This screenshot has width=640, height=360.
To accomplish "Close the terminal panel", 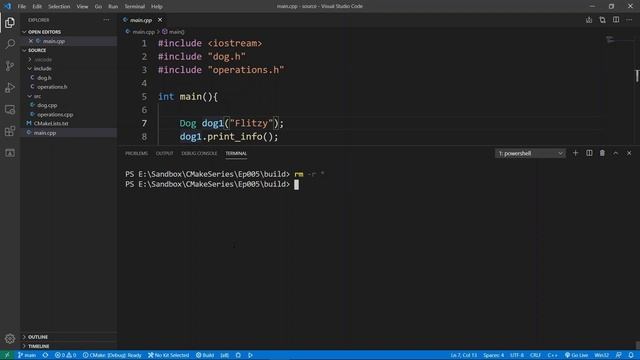I will [629, 153].
